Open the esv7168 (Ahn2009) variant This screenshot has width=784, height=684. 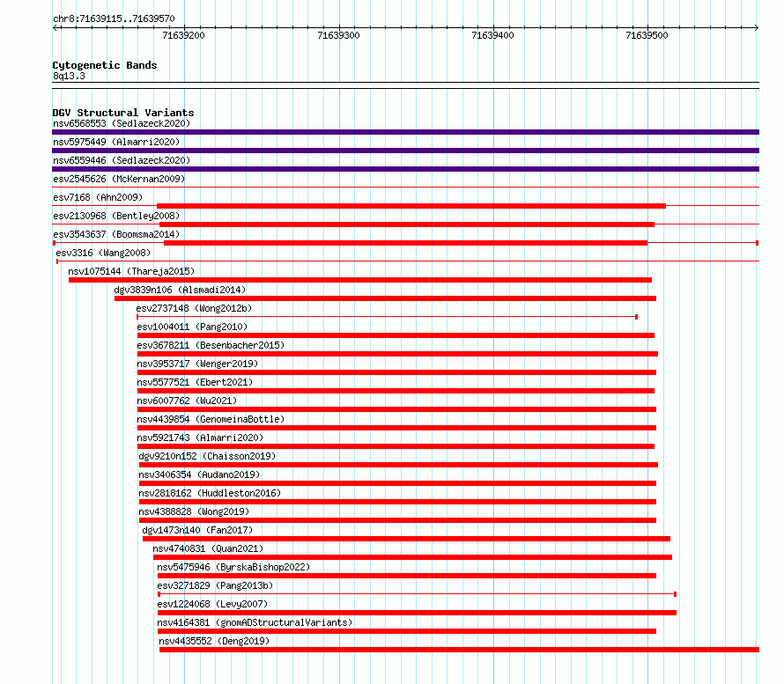coord(98,197)
